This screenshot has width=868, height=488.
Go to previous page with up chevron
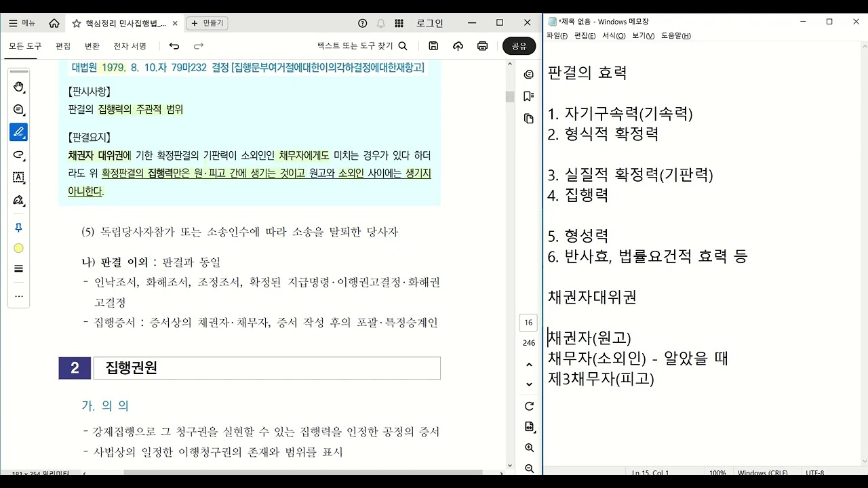[x=529, y=365]
